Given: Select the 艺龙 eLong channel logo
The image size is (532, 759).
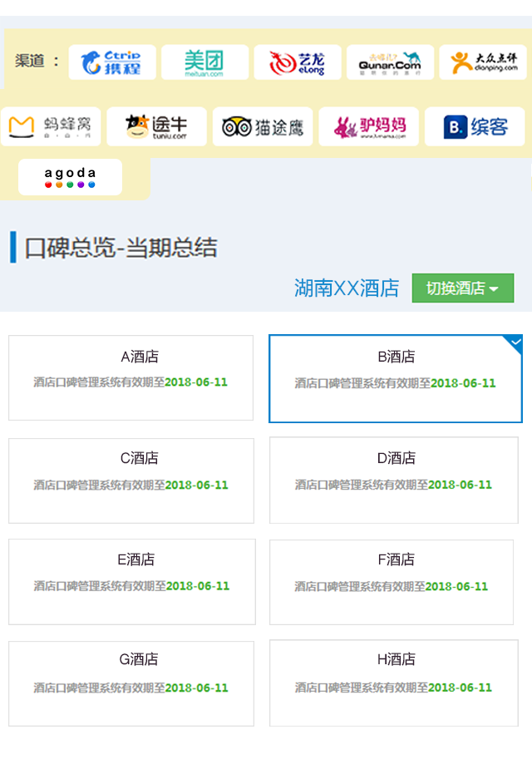Looking at the screenshot, I should point(298,62).
